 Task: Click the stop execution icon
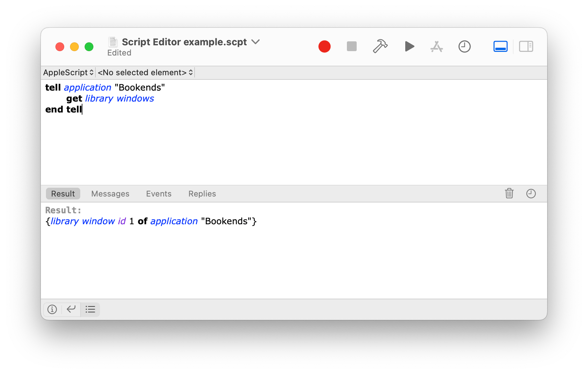(x=351, y=46)
